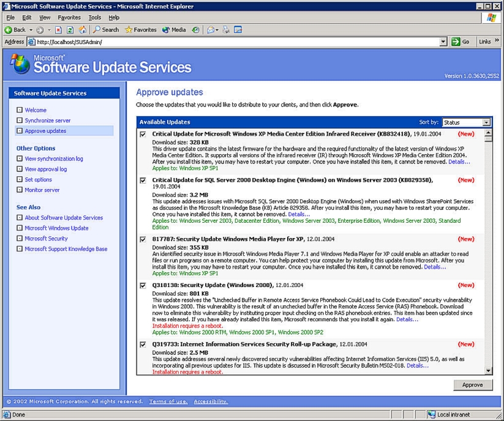Open Details for the Q319733 IIS update
Screen dimensions: 504x421
click(418, 365)
